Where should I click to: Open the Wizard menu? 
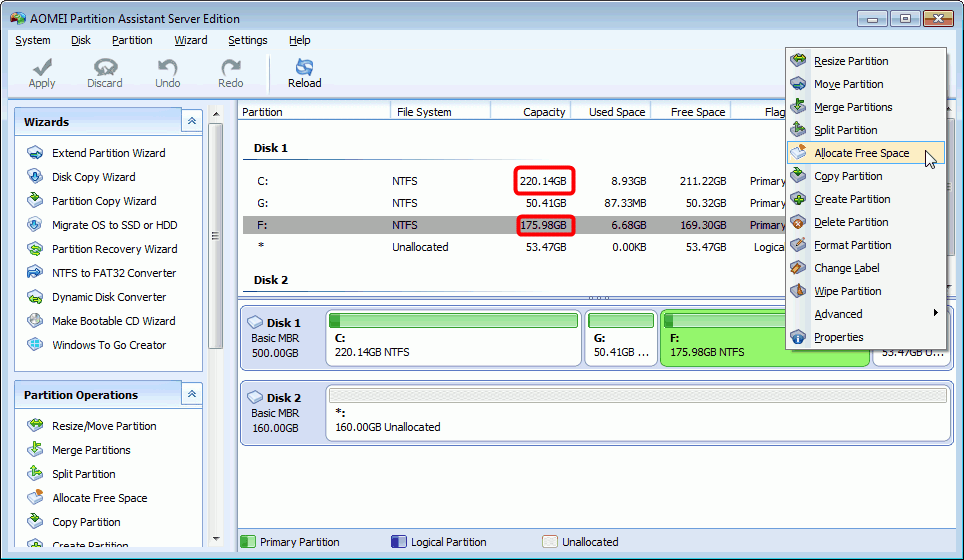(191, 40)
